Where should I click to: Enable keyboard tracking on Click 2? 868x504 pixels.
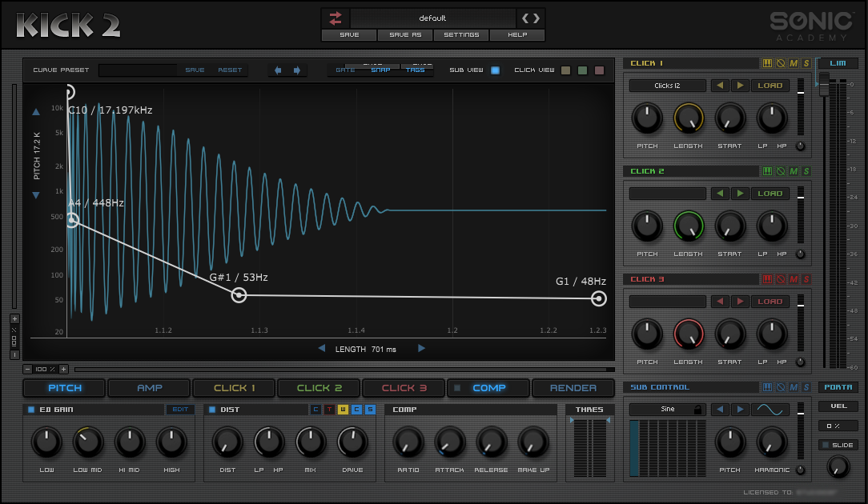[x=767, y=171]
